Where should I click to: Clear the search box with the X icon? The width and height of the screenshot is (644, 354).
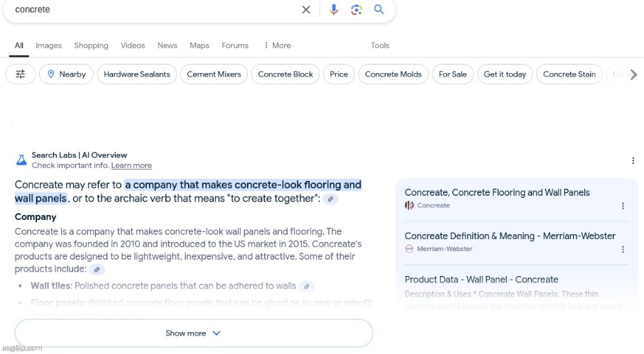306,9
